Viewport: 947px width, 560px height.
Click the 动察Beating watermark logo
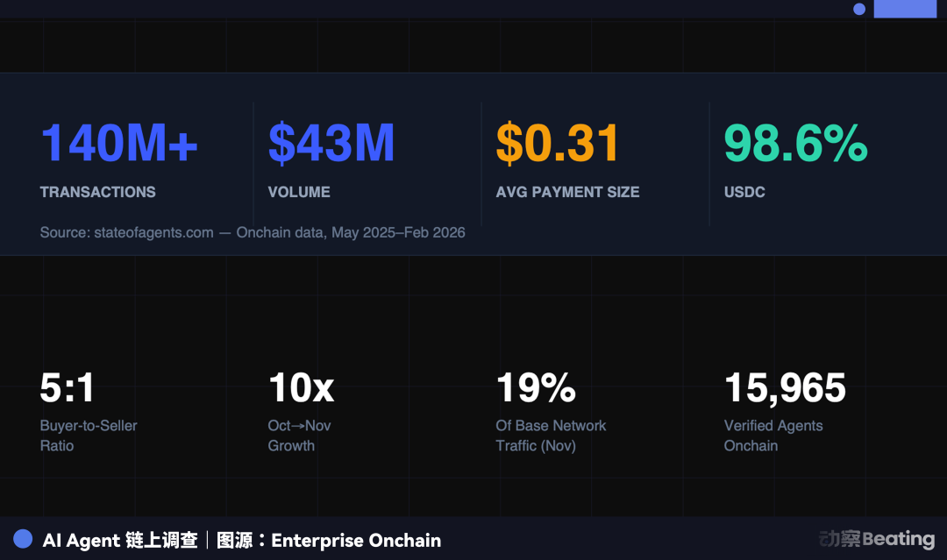pyautogui.click(x=876, y=538)
